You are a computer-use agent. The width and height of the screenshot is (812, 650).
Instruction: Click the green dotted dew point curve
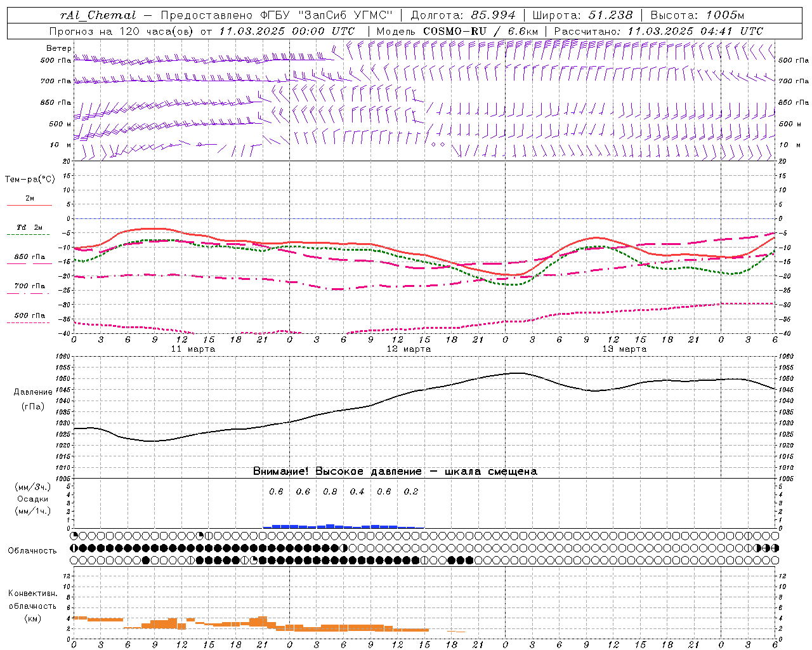424,263
